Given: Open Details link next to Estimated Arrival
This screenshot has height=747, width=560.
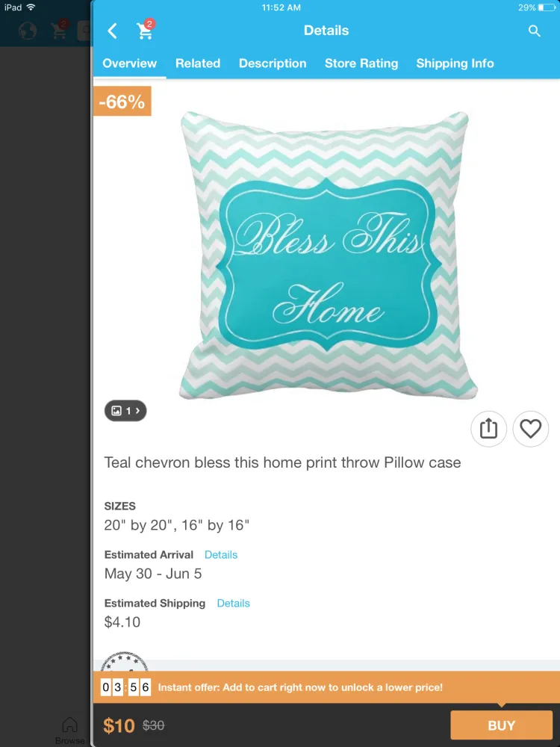Looking at the screenshot, I should click(x=221, y=554).
